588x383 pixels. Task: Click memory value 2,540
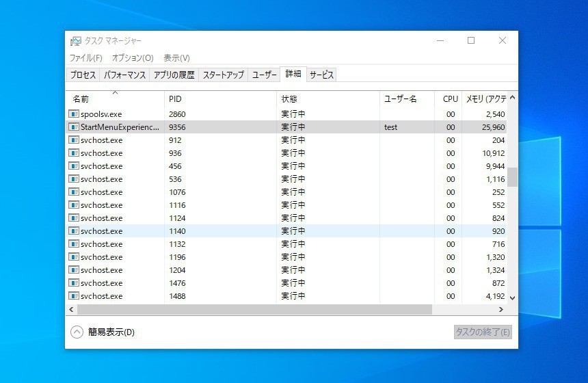[x=496, y=114]
